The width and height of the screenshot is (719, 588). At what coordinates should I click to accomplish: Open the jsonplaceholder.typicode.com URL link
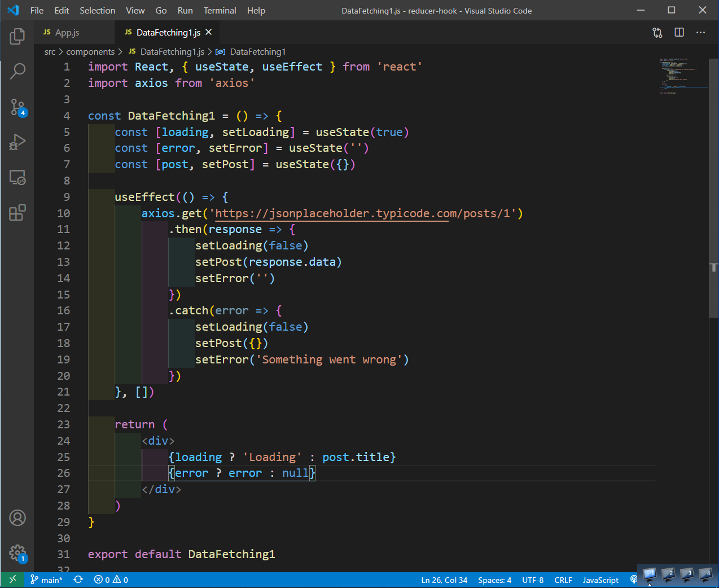pos(363,213)
